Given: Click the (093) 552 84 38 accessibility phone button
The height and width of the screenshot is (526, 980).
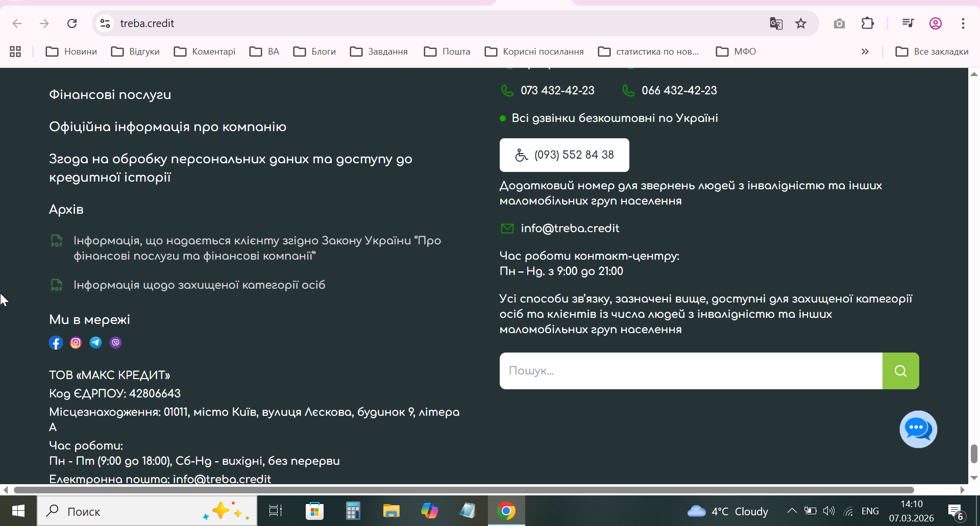Looking at the screenshot, I should pyautogui.click(x=565, y=155).
